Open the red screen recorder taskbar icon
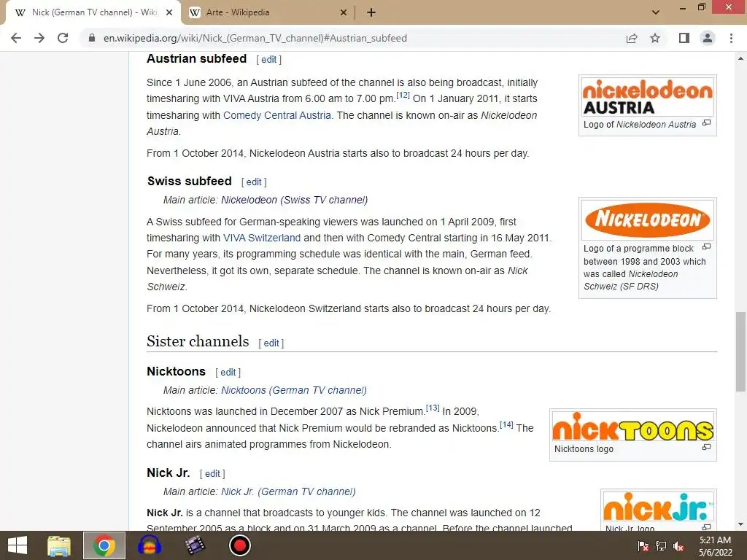This screenshot has width=747, height=560. click(239, 545)
